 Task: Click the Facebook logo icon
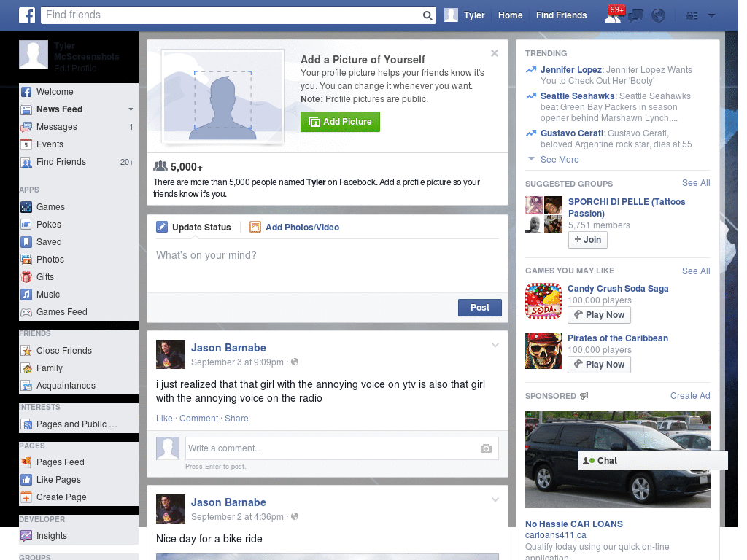(27, 15)
